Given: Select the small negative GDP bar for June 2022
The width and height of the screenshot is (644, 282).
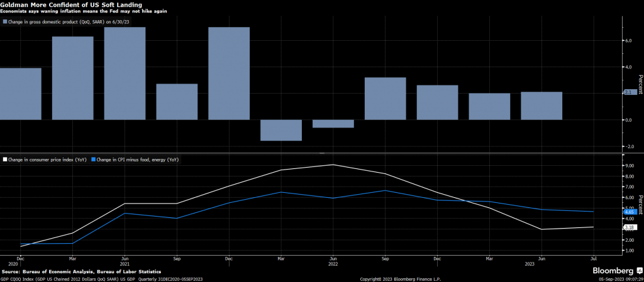Looking at the screenshot, I should (x=333, y=123).
